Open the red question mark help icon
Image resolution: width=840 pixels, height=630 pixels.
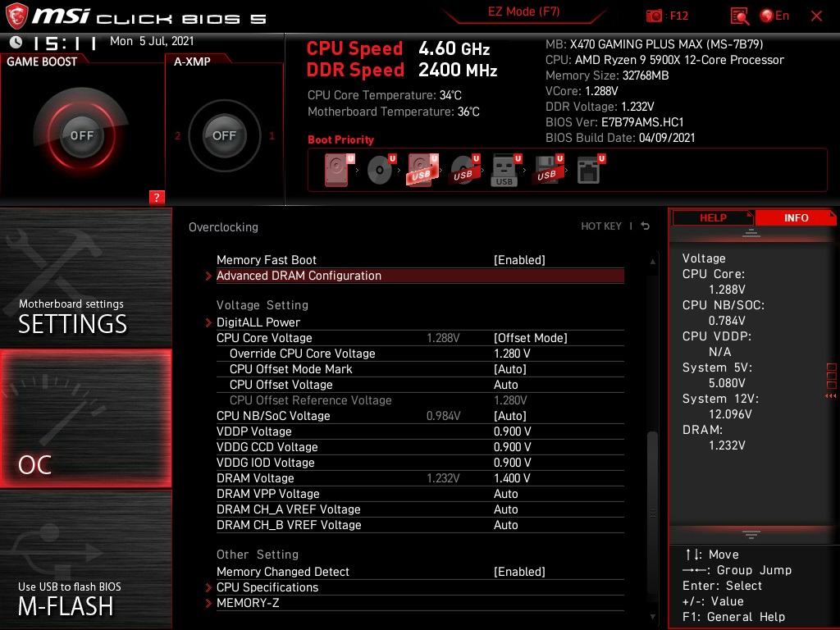click(x=157, y=197)
